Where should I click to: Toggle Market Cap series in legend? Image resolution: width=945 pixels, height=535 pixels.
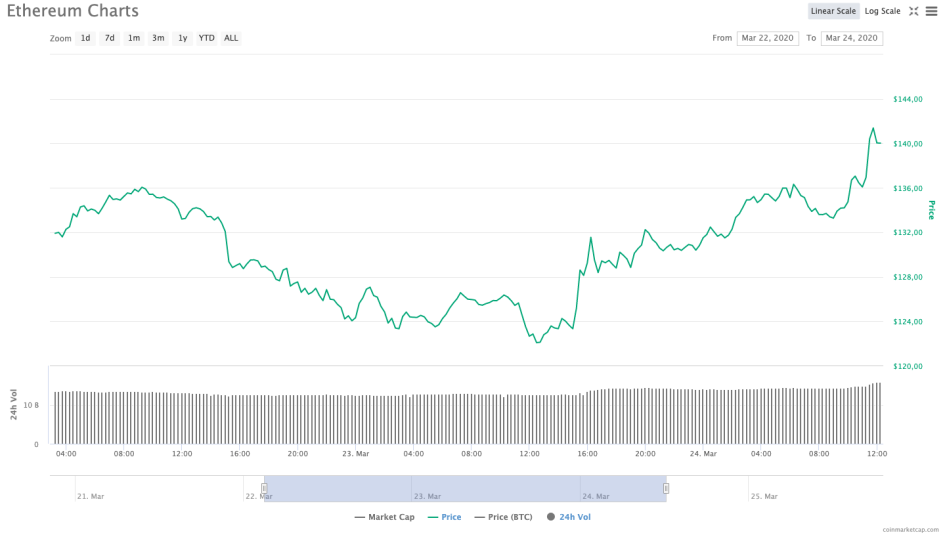pyautogui.click(x=385, y=517)
